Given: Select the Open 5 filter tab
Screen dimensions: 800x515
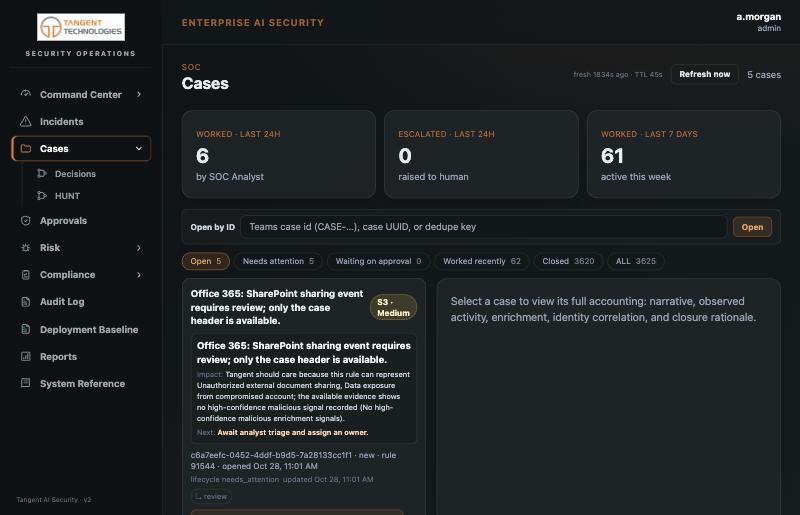Looking at the screenshot, I should [206, 261].
